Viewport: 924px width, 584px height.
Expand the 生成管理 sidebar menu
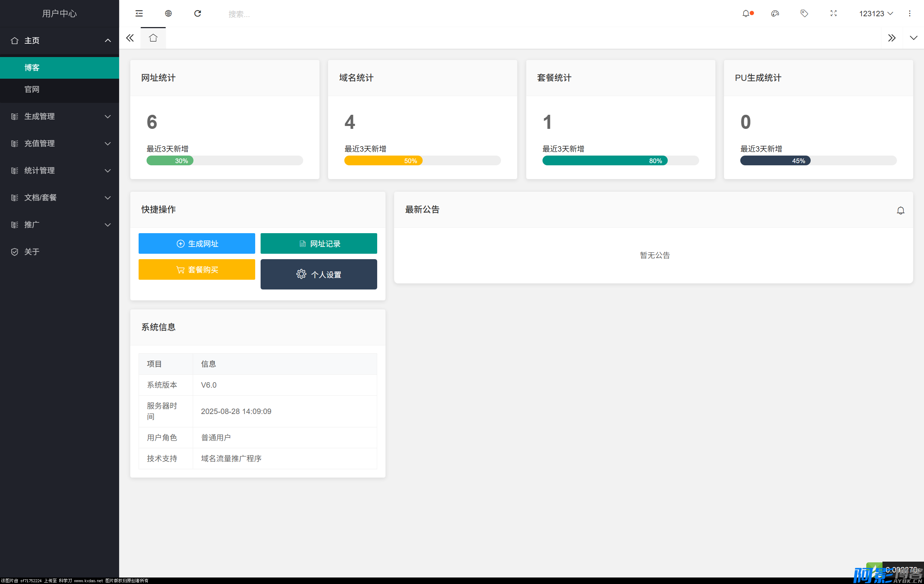(x=60, y=116)
